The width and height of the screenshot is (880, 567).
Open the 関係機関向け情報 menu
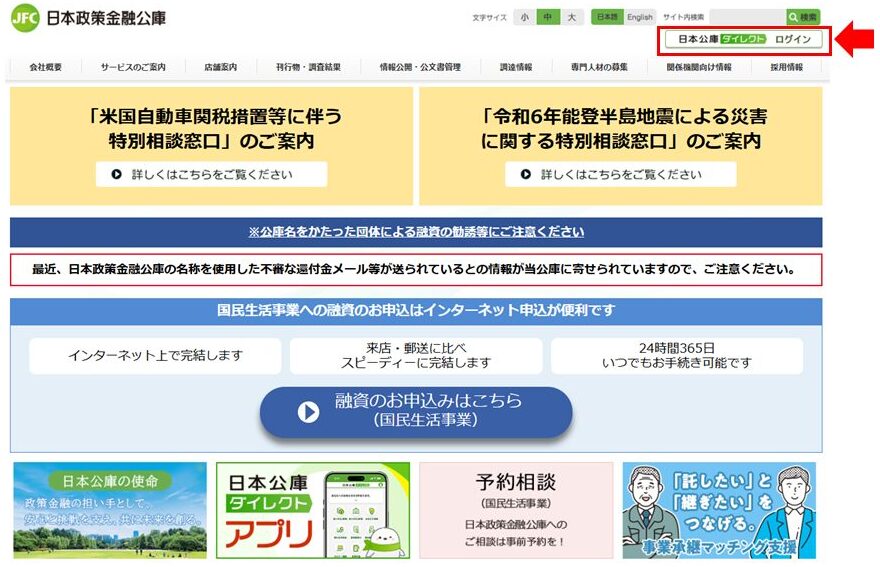click(x=699, y=67)
